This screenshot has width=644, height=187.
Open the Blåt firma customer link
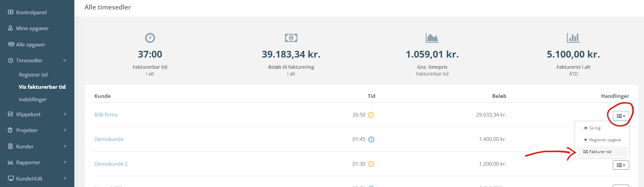[106, 115]
